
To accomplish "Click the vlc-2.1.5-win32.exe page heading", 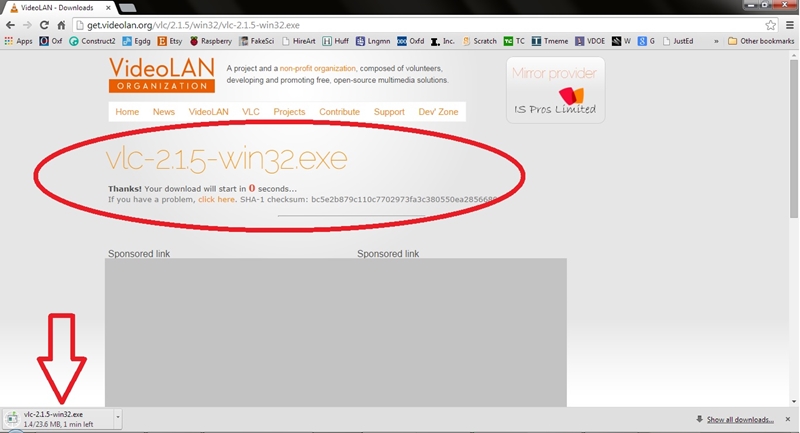I will tap(227, 159).
